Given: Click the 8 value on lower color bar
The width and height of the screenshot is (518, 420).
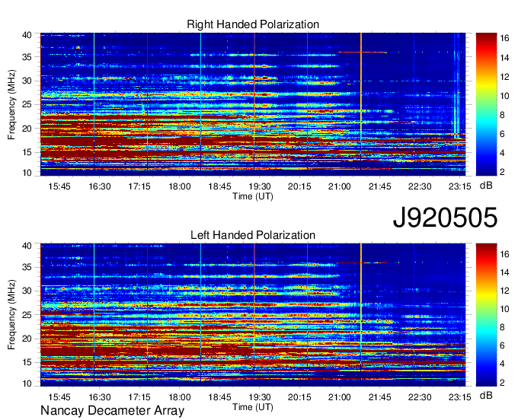Looking at the screenshot, I should [x=502, y=327].
